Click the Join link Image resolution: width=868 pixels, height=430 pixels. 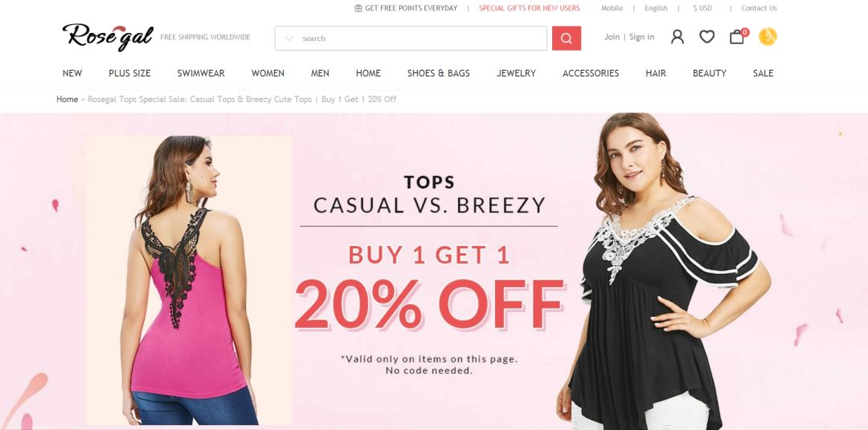[612, 37]
